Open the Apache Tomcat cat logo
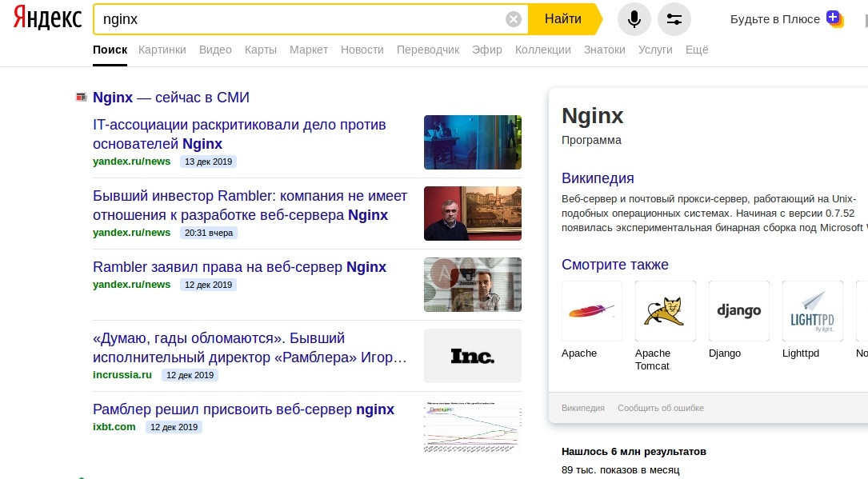Image resolution: width=868 pixels, height=479 pixels. [666, 311]
